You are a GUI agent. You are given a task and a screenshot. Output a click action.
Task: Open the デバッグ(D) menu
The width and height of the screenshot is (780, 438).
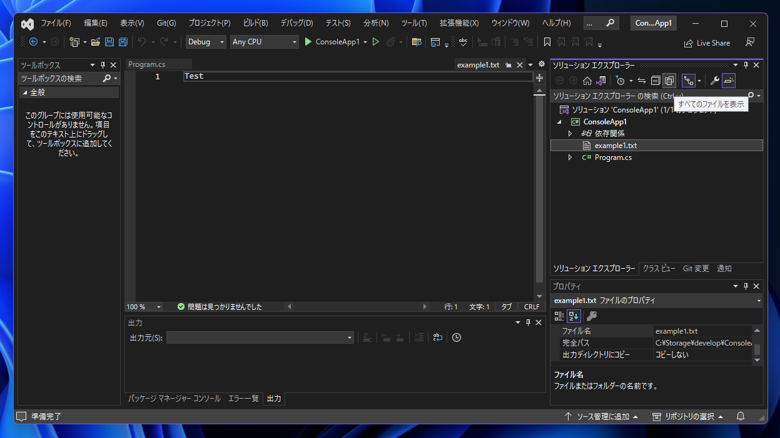[297, 23]
